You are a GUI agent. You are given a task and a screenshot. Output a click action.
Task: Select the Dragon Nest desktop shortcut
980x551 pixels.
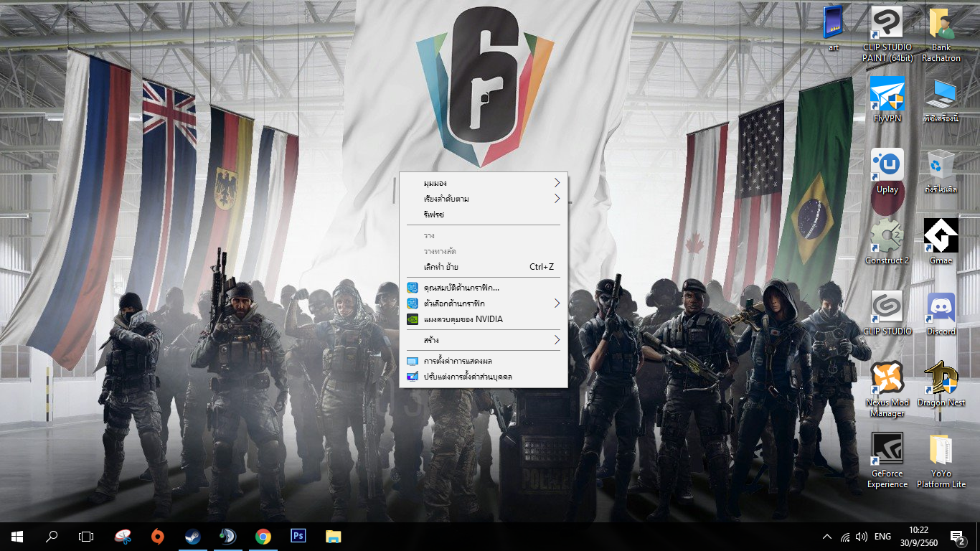pos(941,384)
